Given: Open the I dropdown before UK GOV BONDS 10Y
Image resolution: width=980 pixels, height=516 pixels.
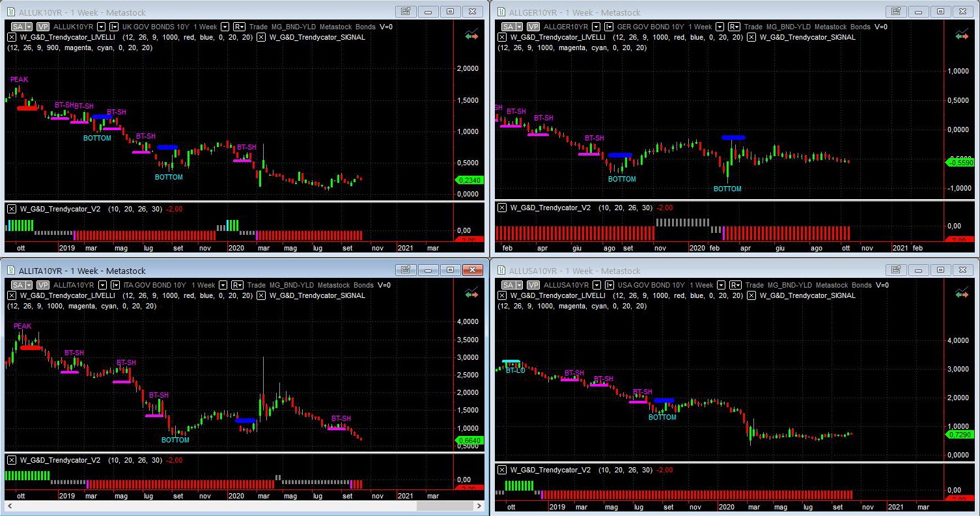Looking at the screenshot, I should (x=115, y=27).
